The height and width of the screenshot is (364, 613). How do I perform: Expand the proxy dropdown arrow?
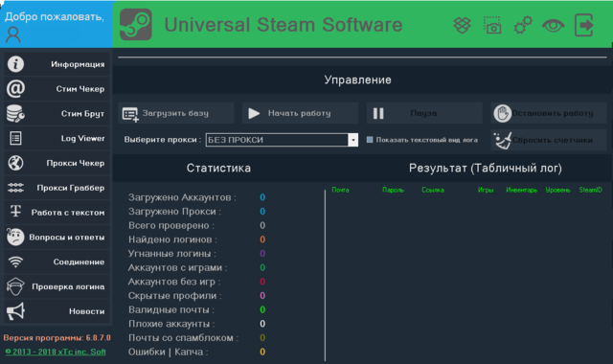click(353, 140)
